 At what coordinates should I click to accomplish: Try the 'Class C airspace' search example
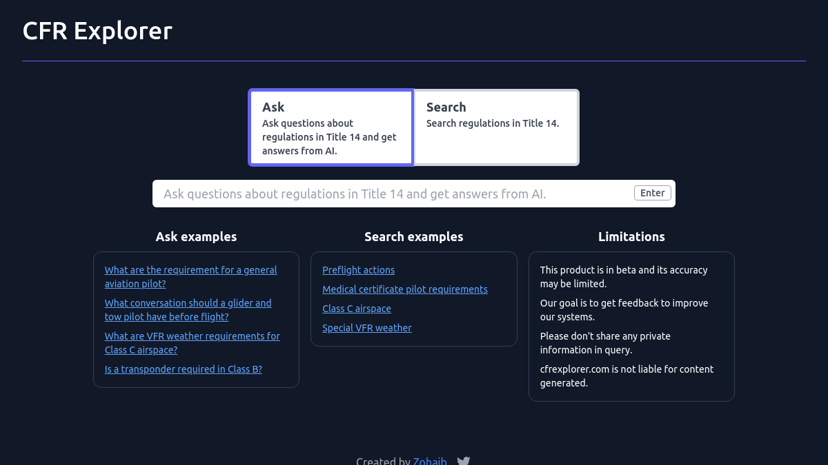(x=356, y=308)
